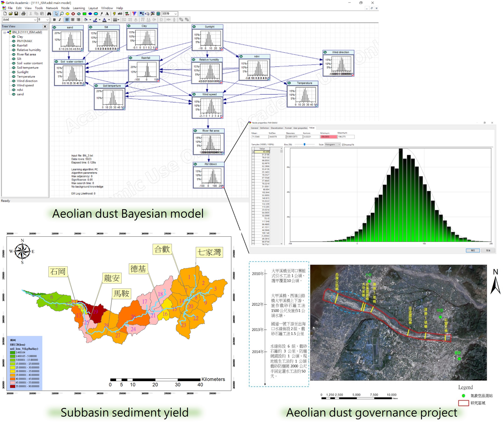
Task: Pick the red-ringed node tool
Action: click(73, 14)
